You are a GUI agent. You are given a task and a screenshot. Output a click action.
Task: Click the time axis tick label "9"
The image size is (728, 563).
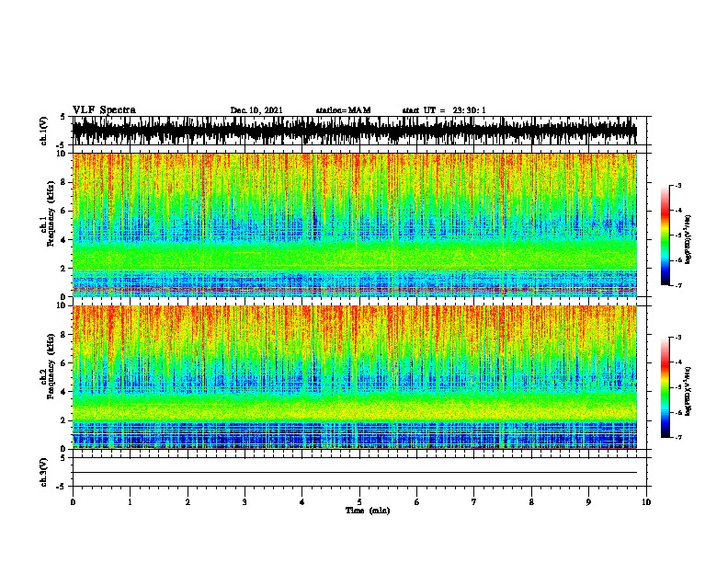click(x=588, y=502)
